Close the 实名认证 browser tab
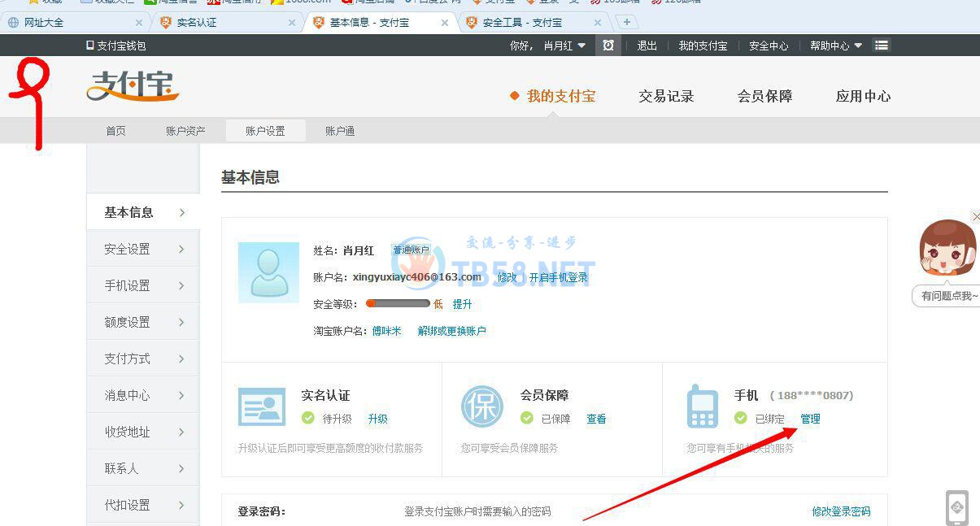980x526 pixels. pos(292,23)
